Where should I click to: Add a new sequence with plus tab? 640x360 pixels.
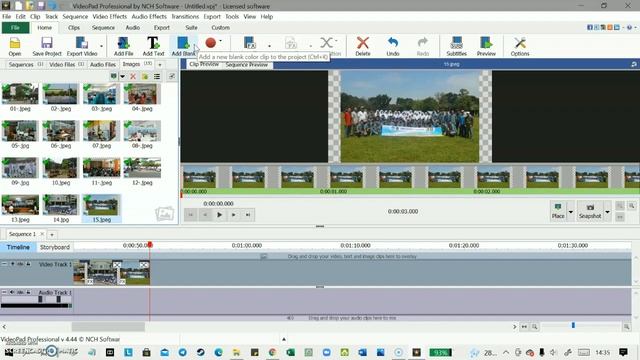[x=52, y=234]
